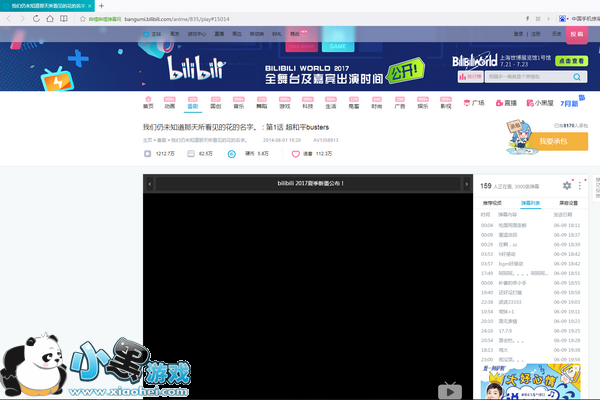Viewport: 600px width, 400px height.
Task: Switch to the 屏蔽设置 tab
Action: 569,203
